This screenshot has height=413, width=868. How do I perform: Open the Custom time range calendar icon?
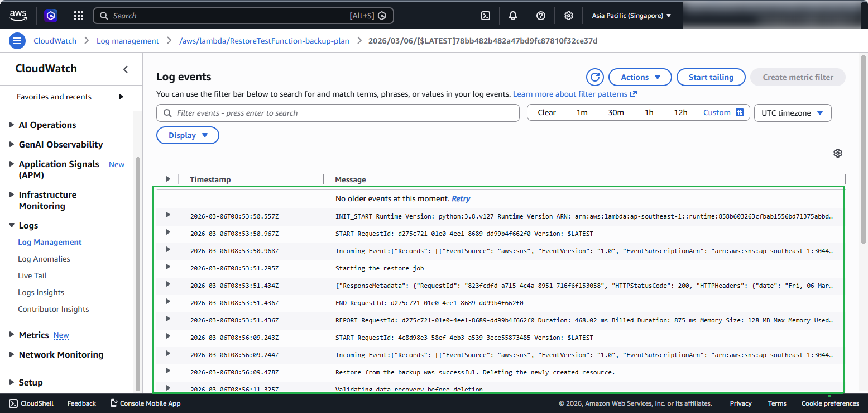[740, 112]
